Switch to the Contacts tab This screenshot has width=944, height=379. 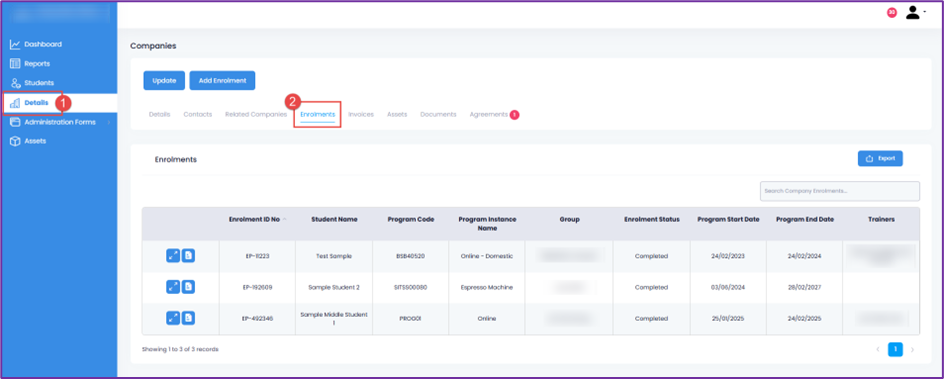(197, 114)
